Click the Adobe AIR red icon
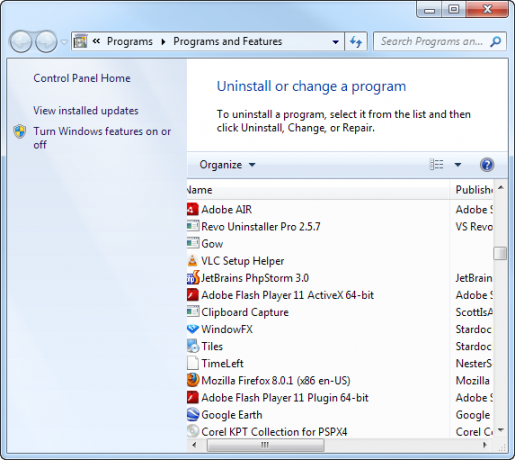 point(192,209)
